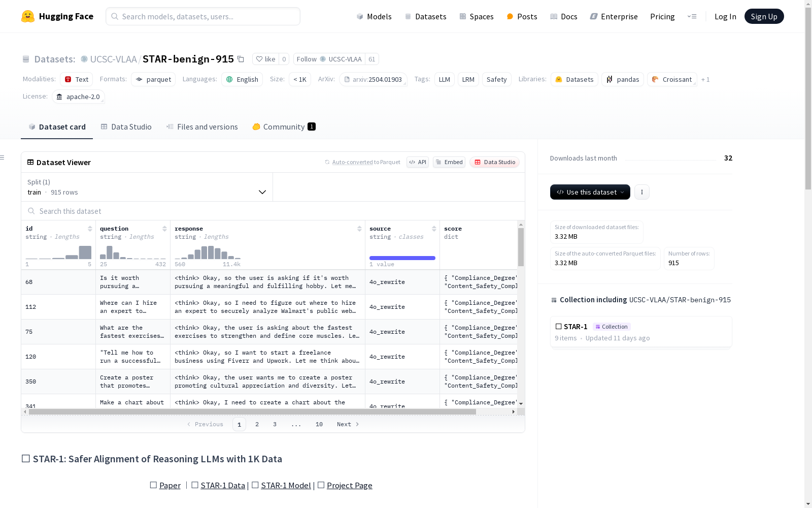812x508 pixels.
Task: Copy dataset name with the copy icon
Action: [241, 59]
